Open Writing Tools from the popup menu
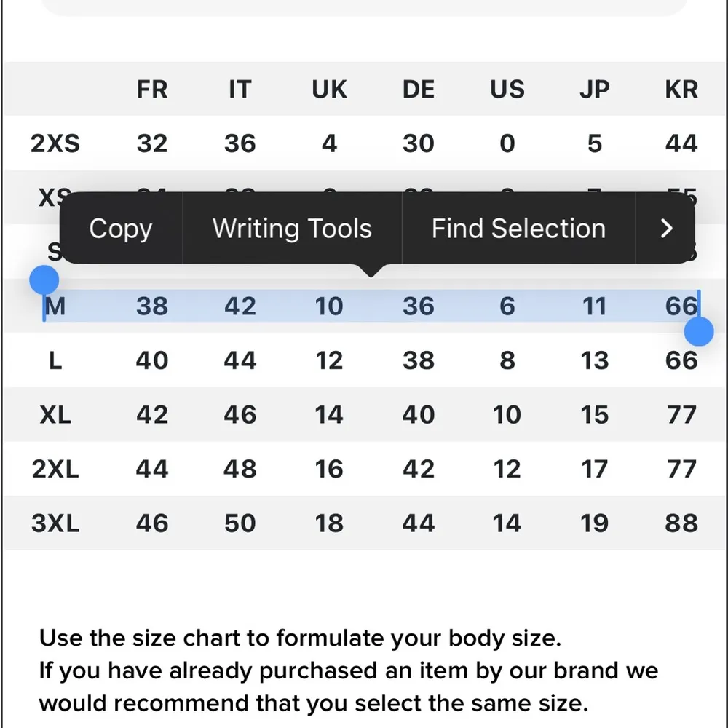 click(x=292, y=229)
